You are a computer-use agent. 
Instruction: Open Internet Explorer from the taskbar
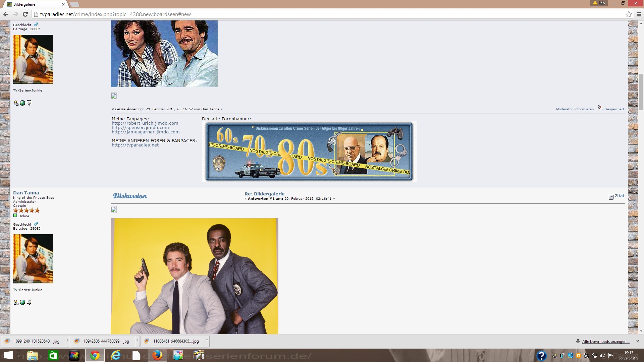[116, 355]
